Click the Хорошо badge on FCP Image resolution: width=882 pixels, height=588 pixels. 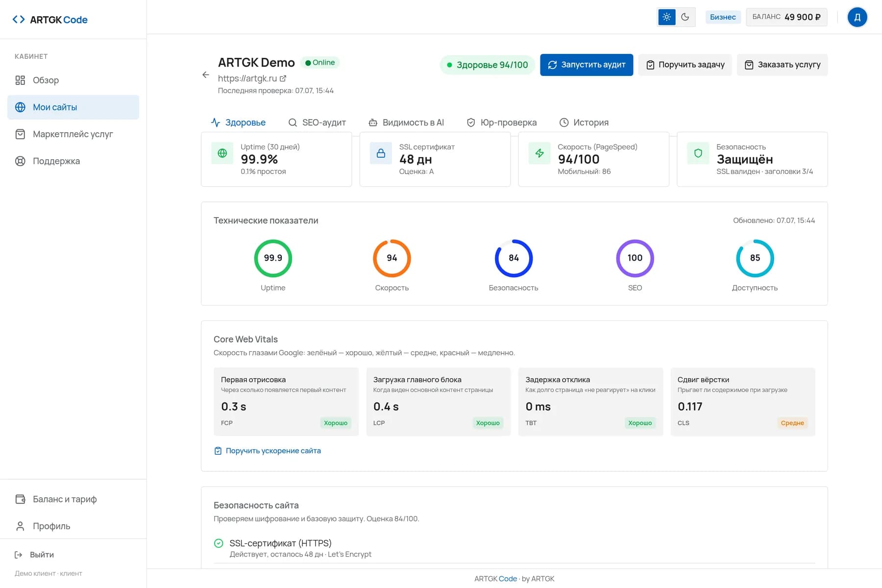coord(336,423)
